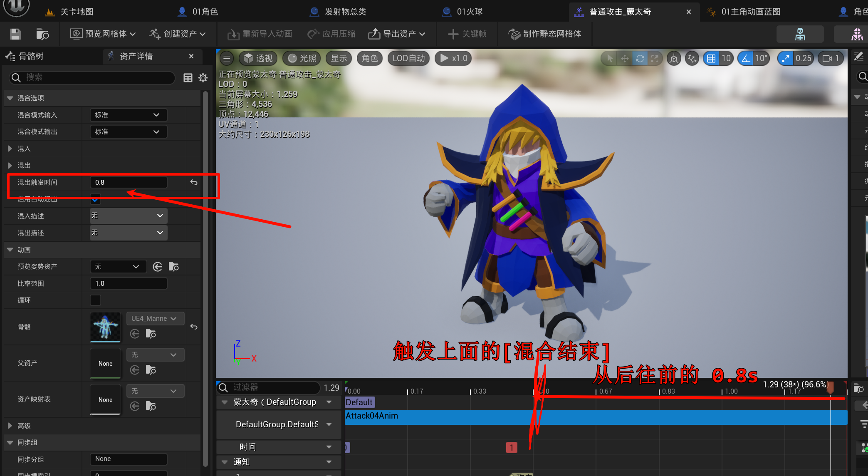Open details panel settings gear icon
The width and height of the screenshot is (868, 476).
203,78
